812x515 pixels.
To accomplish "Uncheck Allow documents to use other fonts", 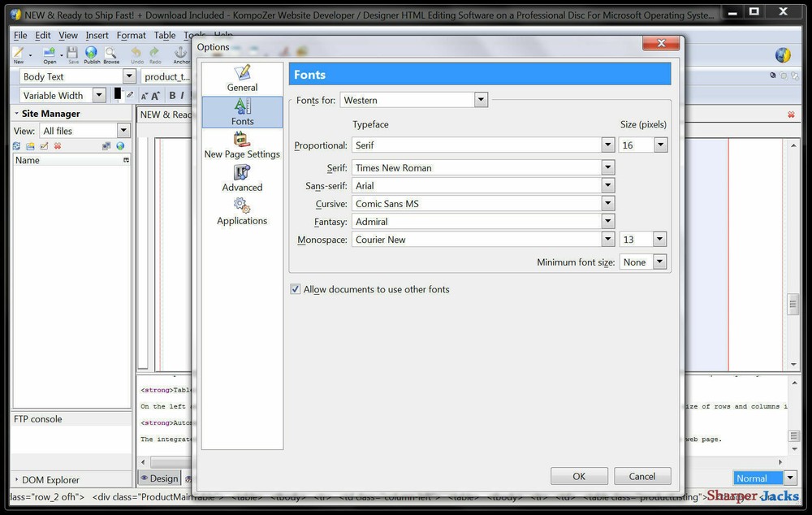I will (295, 289).
